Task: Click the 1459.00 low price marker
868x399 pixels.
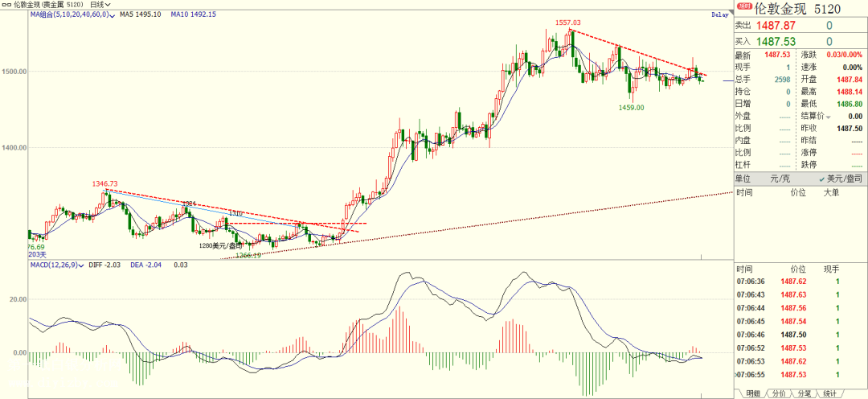Action: 630,107
